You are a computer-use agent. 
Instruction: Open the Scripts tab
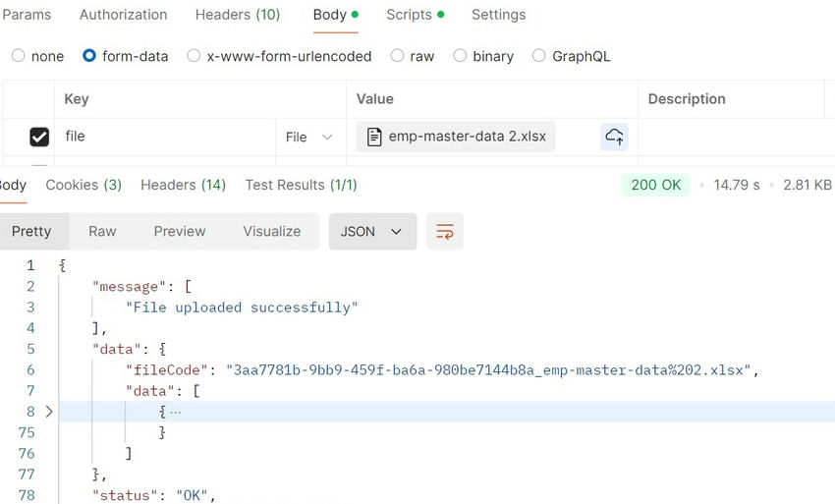tap(415, 15)
